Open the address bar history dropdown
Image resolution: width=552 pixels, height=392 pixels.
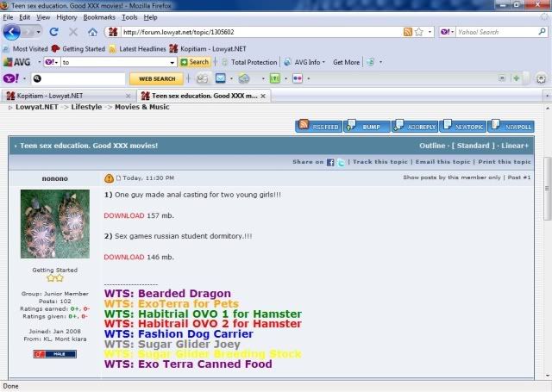pyautogui.click(x=430, y=32)
